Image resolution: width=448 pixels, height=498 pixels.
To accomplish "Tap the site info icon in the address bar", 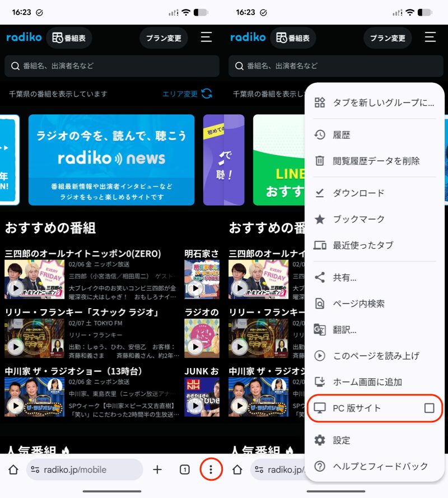I will [x=35, y=469].
